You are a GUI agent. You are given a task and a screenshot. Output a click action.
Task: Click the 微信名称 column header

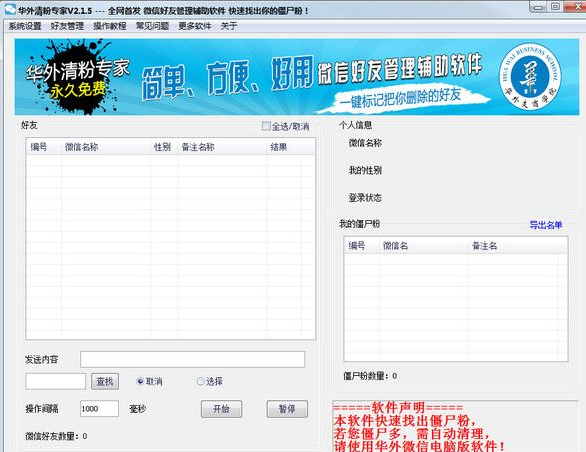pos(106,147)
